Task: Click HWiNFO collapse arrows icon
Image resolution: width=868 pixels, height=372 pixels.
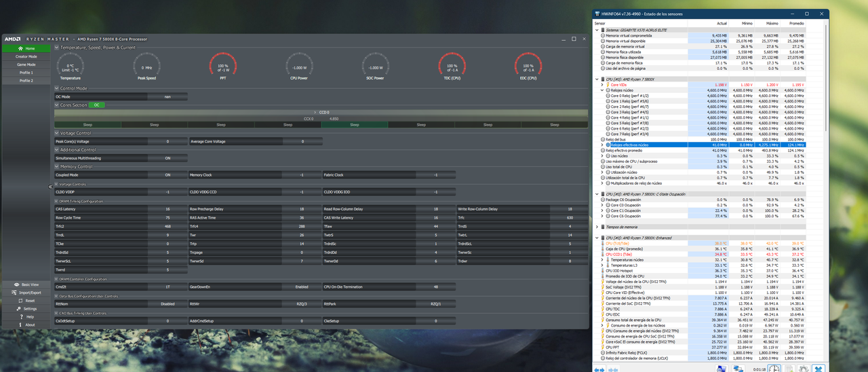Action: click(614, 369)
